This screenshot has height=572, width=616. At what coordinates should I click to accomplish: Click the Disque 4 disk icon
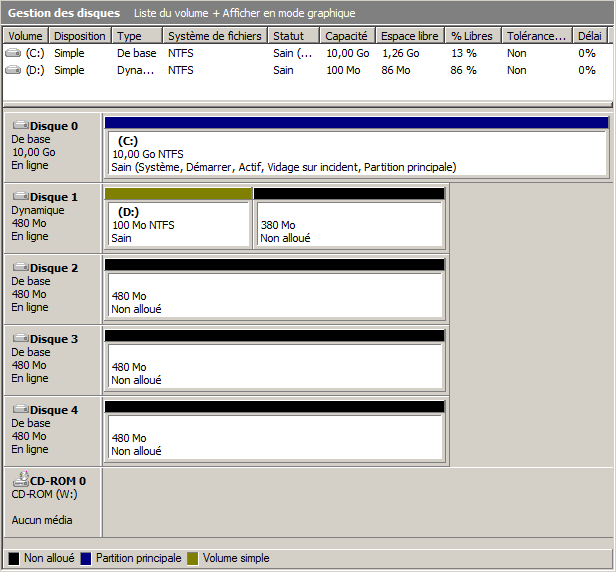(x=20, y=410)
